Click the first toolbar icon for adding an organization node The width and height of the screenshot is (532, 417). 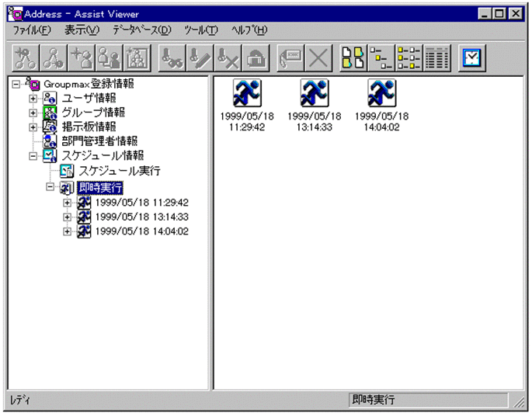[x=26, y=58]
